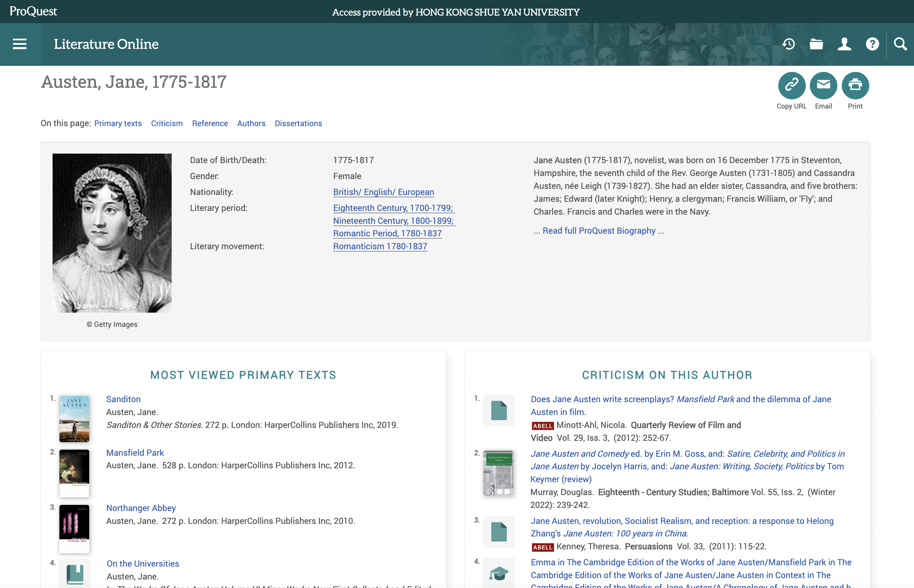Jump to Dissertations section link

point(298,123)
